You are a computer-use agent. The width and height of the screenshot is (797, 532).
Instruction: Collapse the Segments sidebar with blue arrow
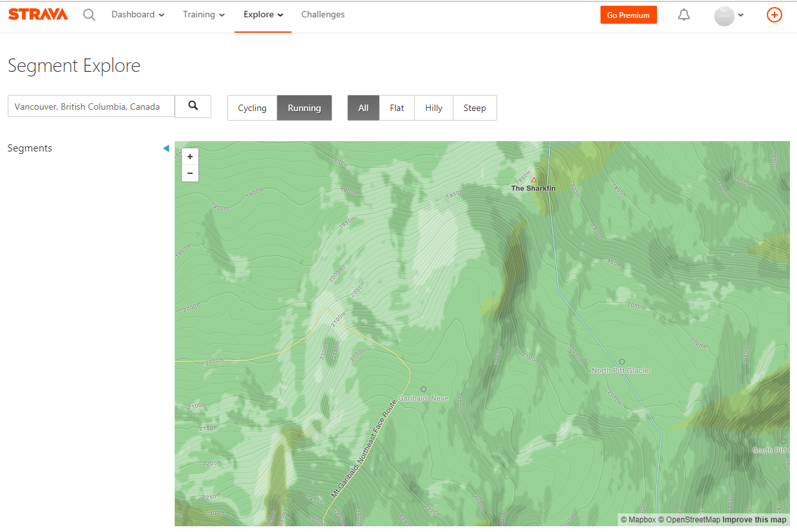(x=166, y=148)
